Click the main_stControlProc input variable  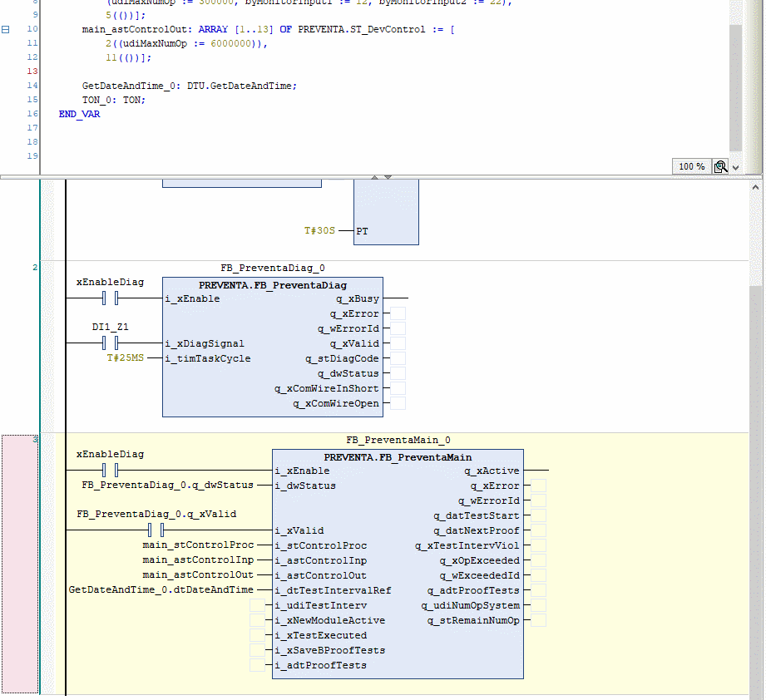pos(198,545)
